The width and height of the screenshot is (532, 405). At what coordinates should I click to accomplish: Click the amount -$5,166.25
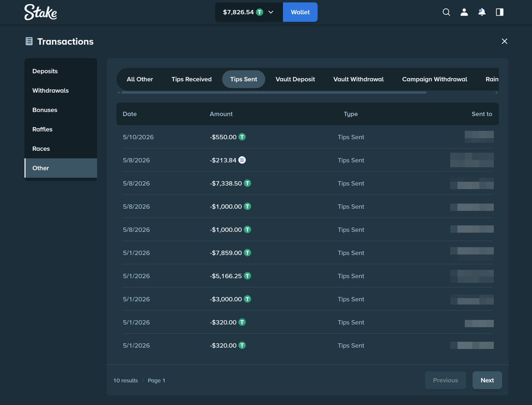point(226,276)
